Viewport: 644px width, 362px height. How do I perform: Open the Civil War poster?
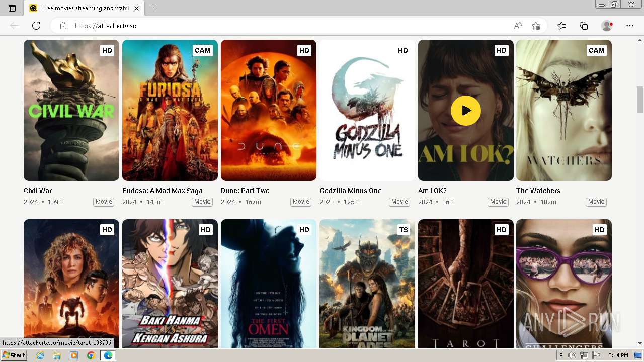[x=71, y=111]
